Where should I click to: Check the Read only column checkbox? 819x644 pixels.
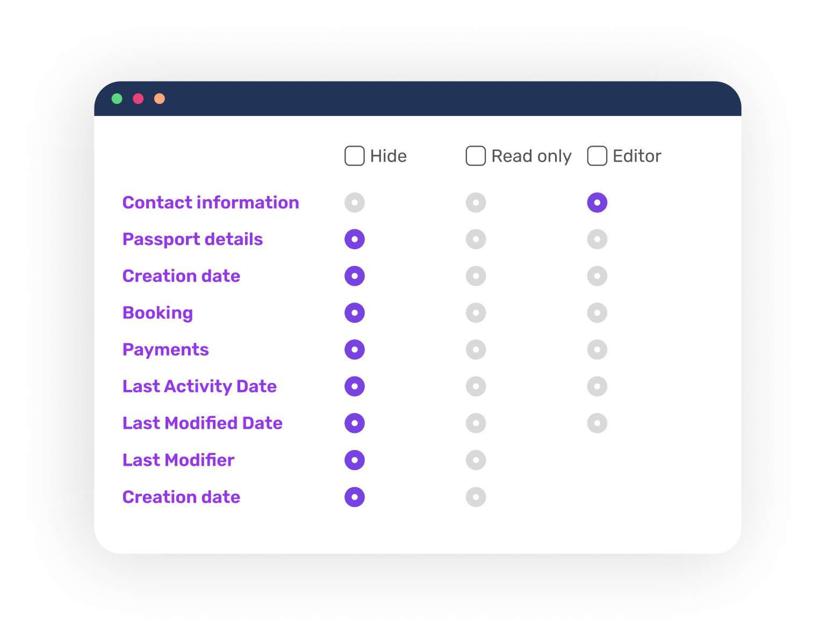pos(476,156)
